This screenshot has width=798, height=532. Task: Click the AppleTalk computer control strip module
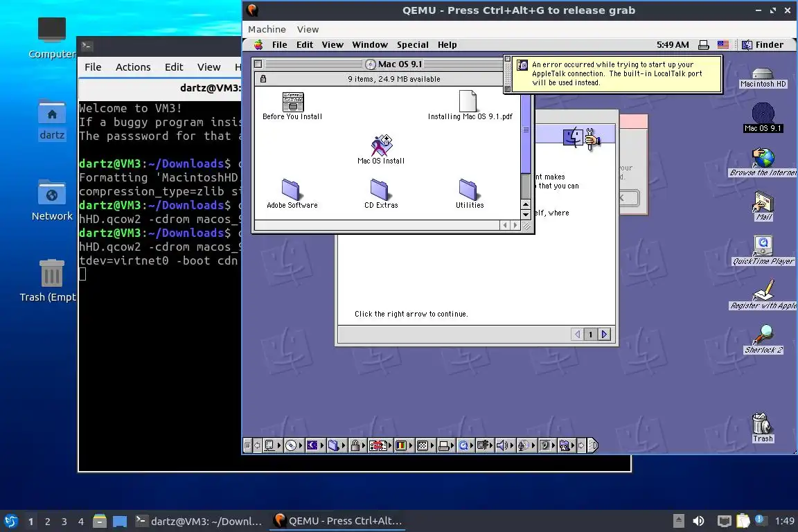(272, 445)
